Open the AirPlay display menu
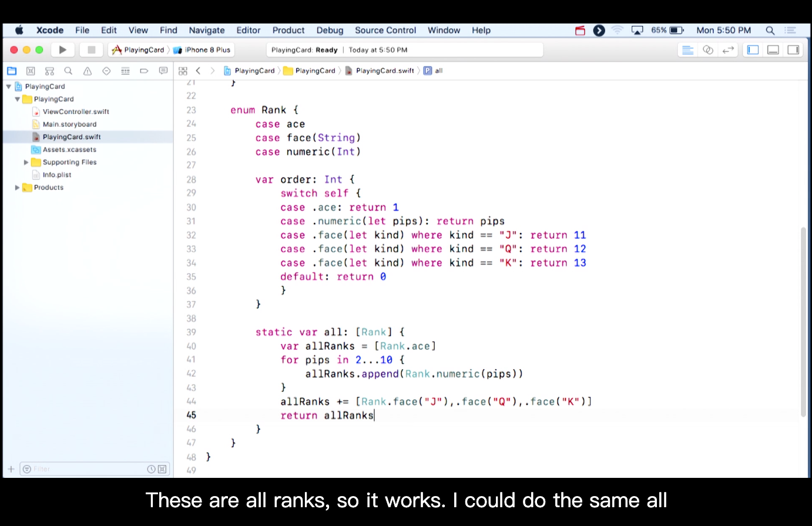 click(637, 31)
